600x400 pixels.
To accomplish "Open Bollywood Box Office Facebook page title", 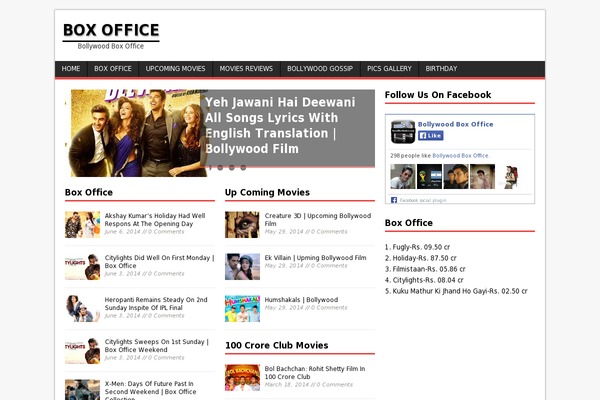I will point(455,124).
